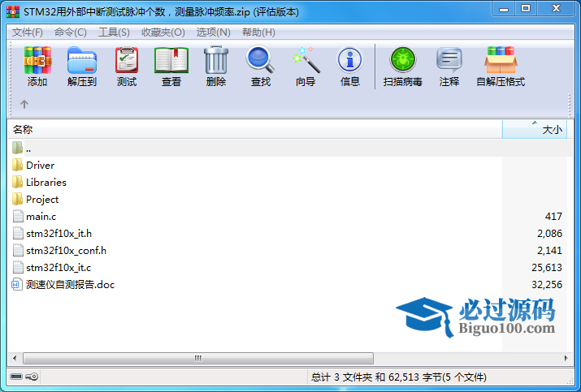581x392 pixels.
Task: Select the stm32f10x_it.c file name
Action: pos(59,268)
